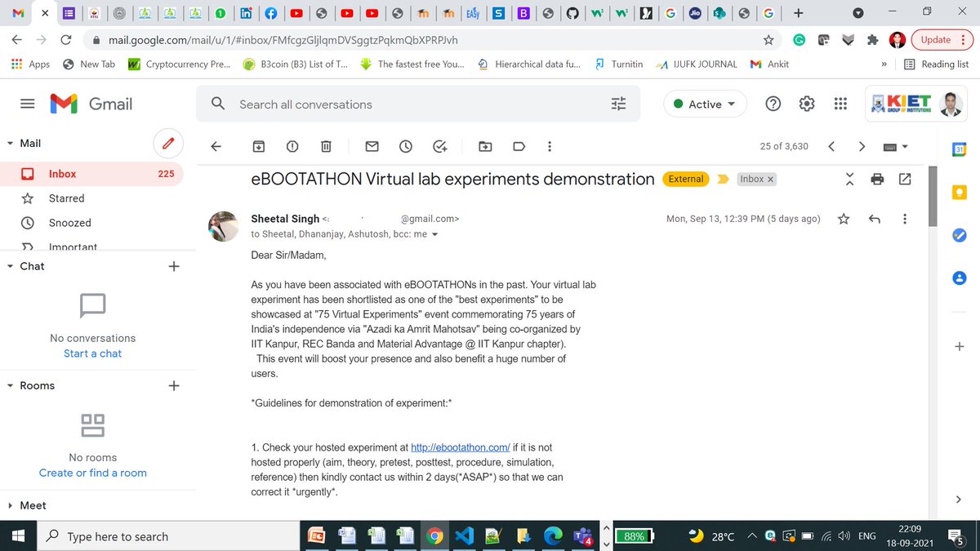Viewport: 980px width, 551px height.
Task: Open Gmail main menu hamburger icon
Action: [28, 104]
